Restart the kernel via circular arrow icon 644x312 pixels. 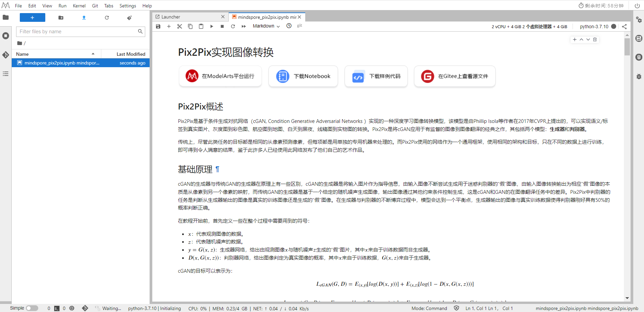point(233,26)
